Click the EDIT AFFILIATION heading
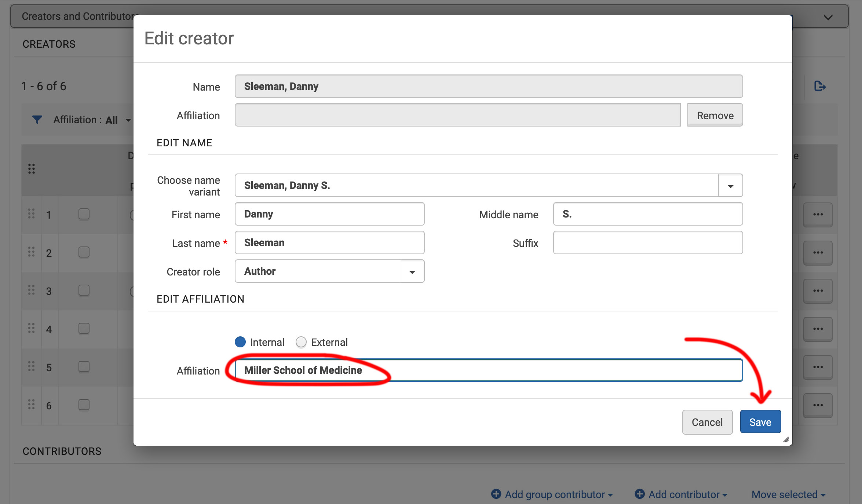Viewport: 862px width, 504px height. [x=200, y=299]
